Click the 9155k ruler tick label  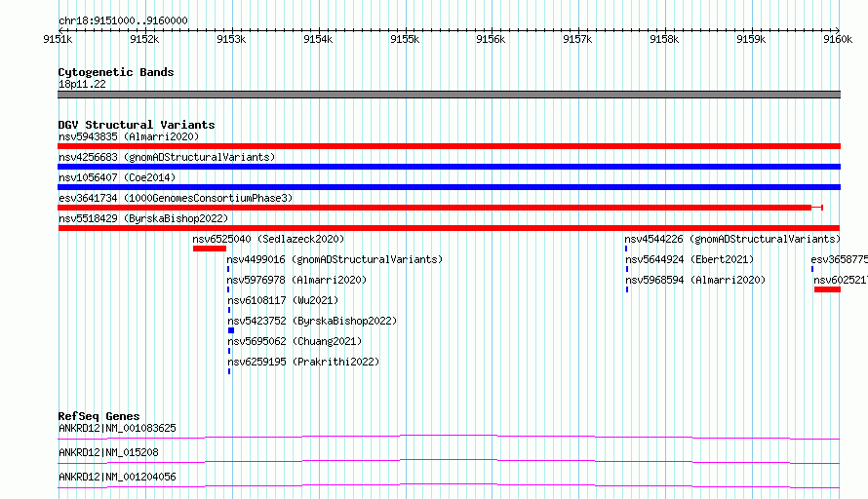405,39
